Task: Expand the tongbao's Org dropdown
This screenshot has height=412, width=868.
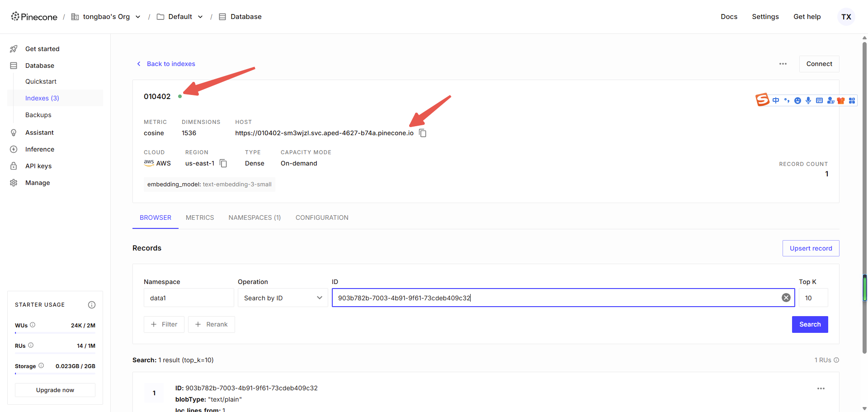Action: point(138,17)
